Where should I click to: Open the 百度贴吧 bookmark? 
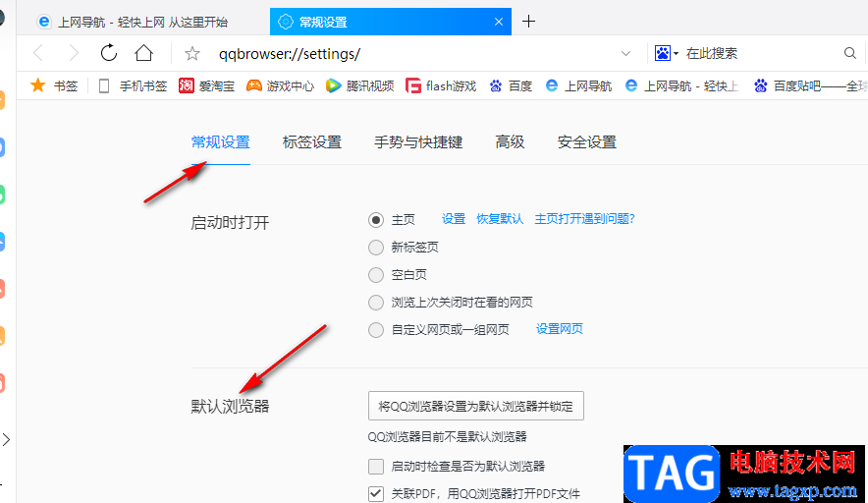[809, 85]
